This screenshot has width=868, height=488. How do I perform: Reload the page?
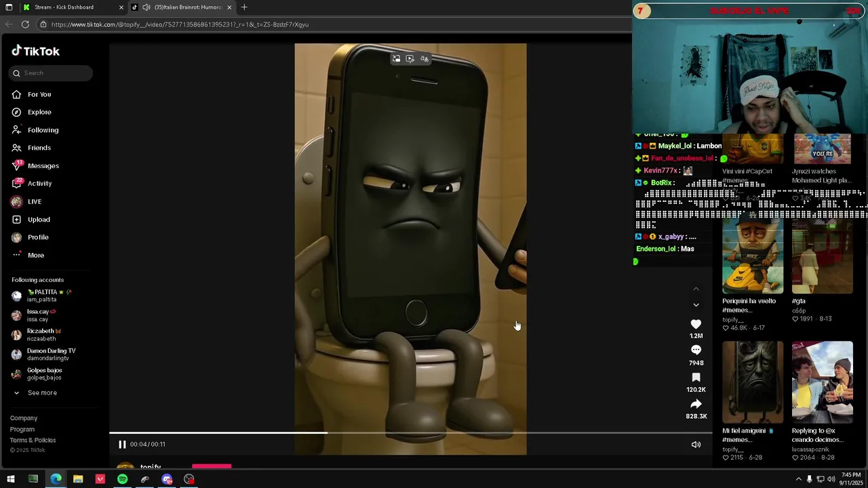tap(25, 24)
